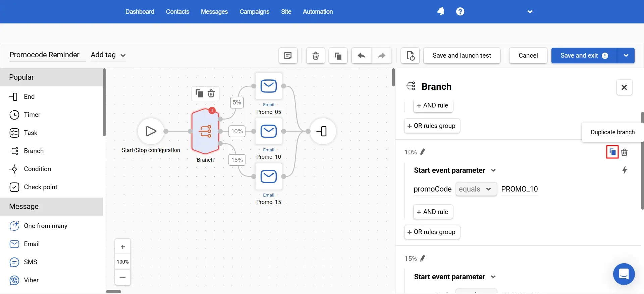The width and height of the screenshot is (644, 294).
Task: Open the help question mark icon
Action: (x=460, y=11)
